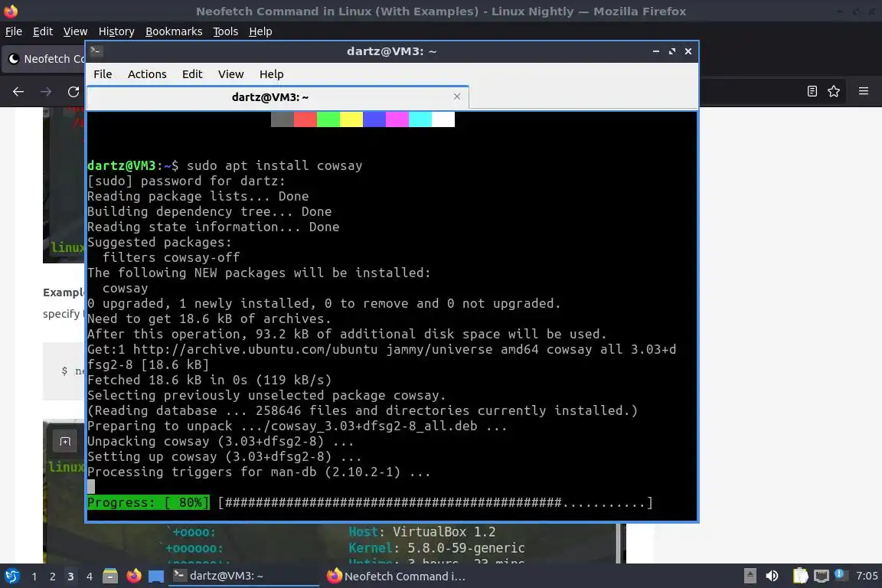This screenshot has height=588, width=882.
Task: Click the green color block in terminal
Action: click(x=328, y=119)
